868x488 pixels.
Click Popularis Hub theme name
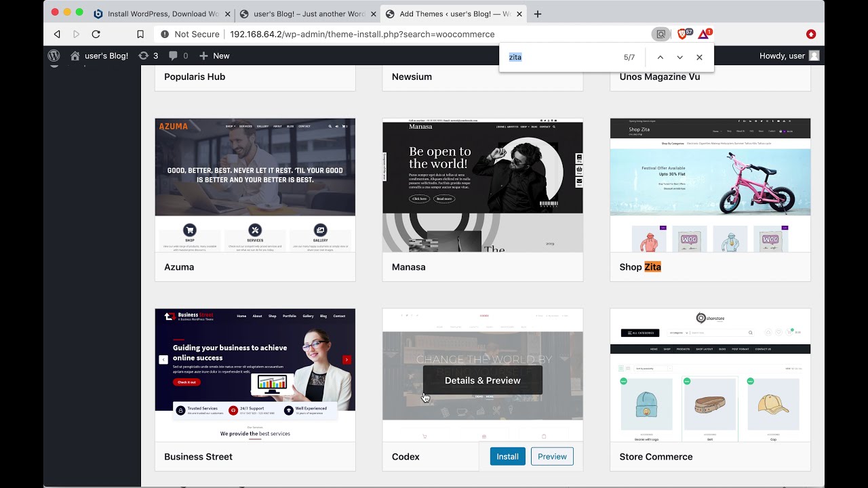point(195,77)
